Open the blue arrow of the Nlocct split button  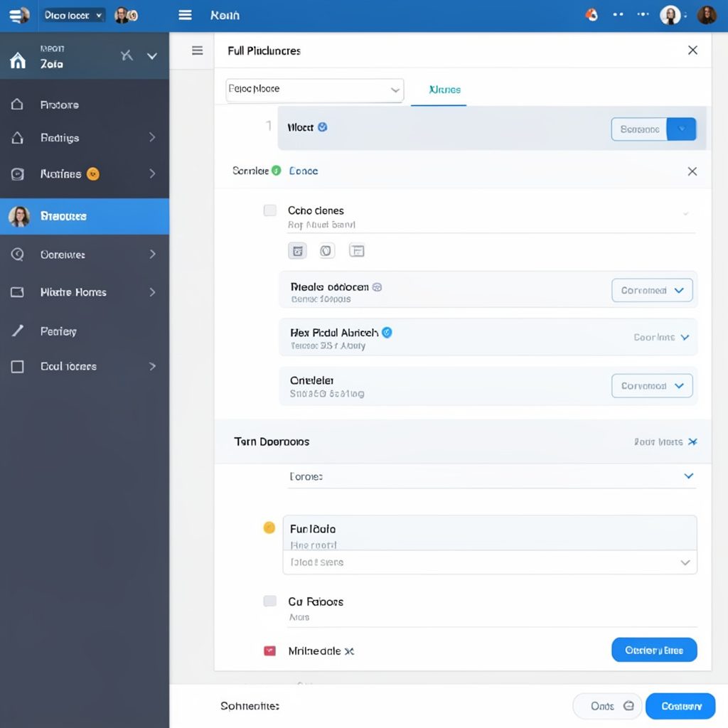681,129
